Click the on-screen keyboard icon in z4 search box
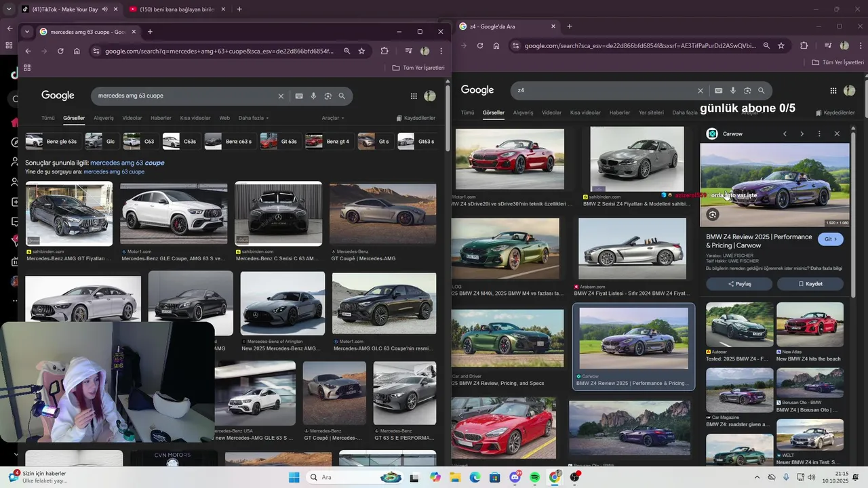The image size is (868, 488). coord(718,91)
